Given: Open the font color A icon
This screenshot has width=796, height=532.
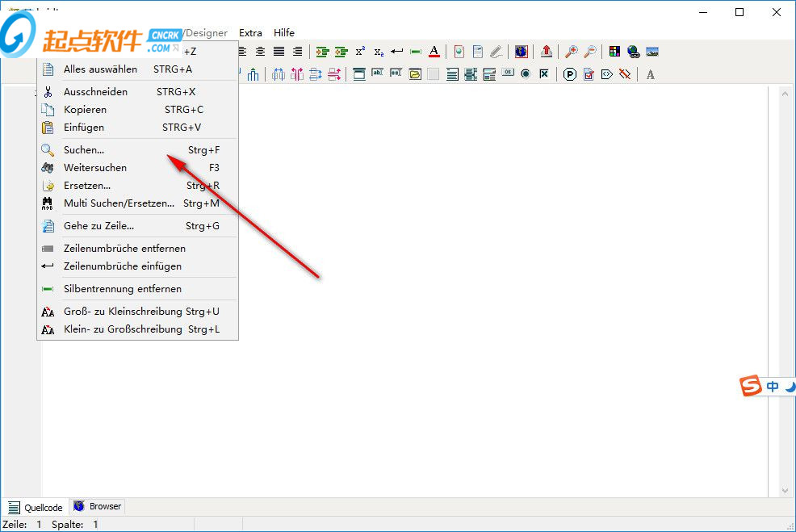Looking at the screenshot, I should (434, 52).
